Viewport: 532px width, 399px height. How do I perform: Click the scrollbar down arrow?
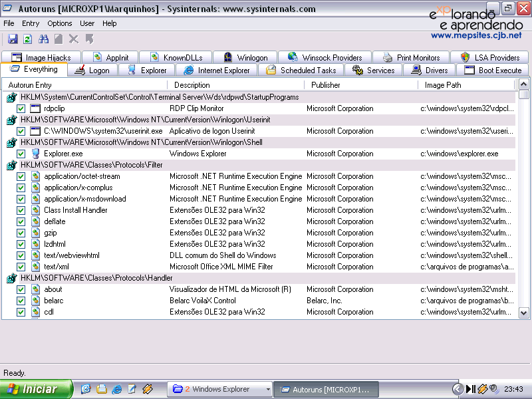coord(523,313)
